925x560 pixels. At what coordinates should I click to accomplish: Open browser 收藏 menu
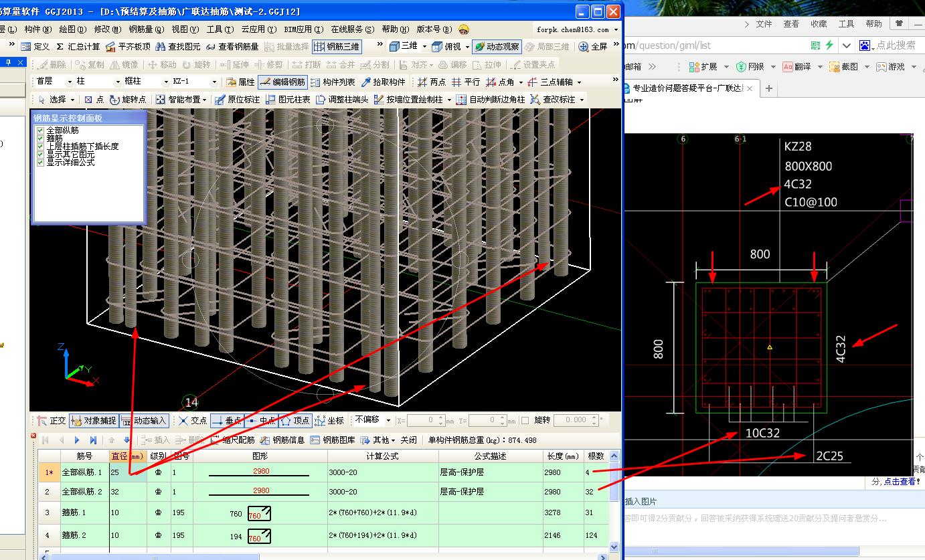[x=819, y=23]
